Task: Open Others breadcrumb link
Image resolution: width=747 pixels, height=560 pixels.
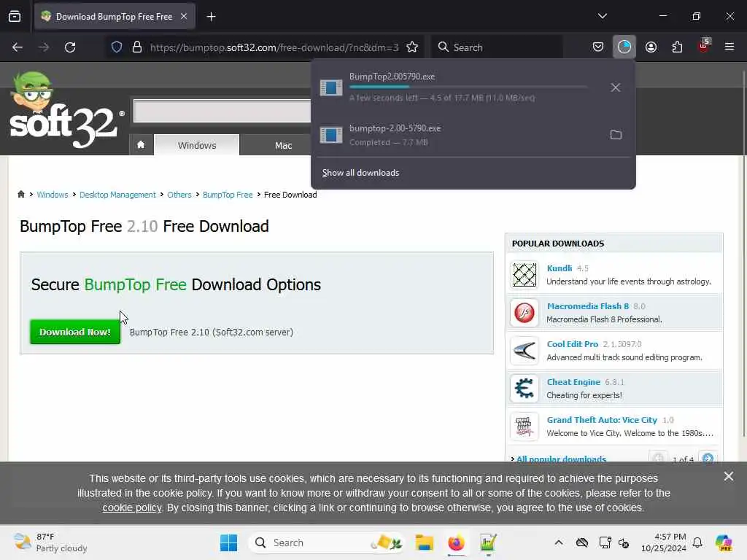Action: coord(179,195)
